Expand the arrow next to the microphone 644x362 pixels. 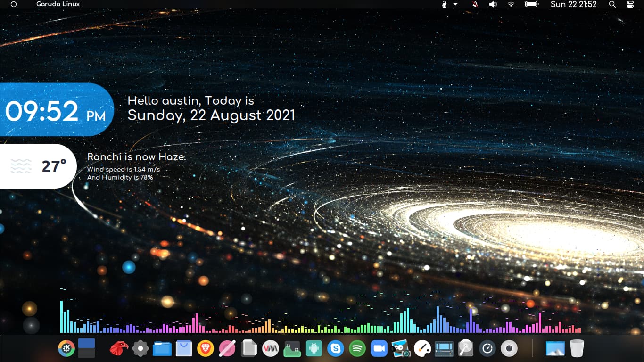(x=455, y=4)
